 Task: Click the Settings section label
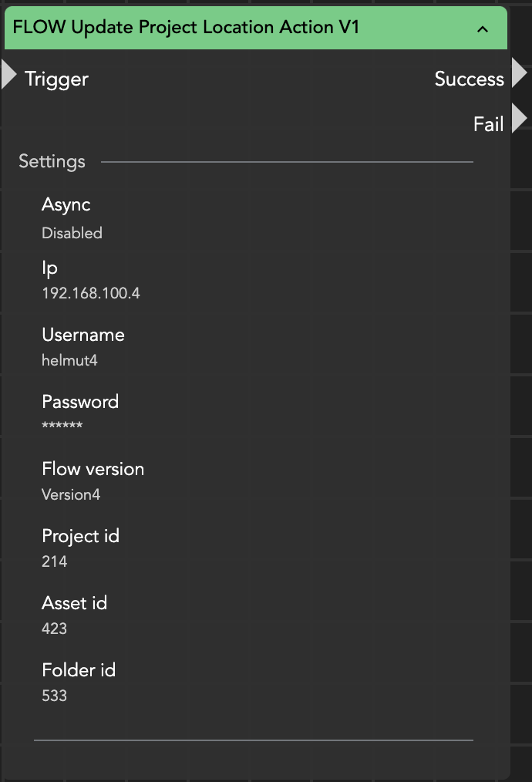52,162
